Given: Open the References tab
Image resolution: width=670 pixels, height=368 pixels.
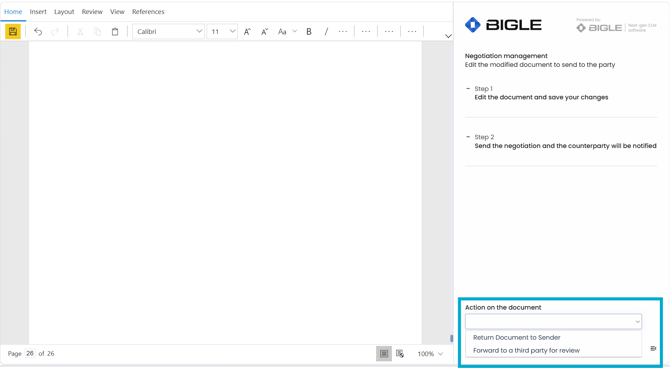Looking at the screenshot, I should tap(148, 12).
